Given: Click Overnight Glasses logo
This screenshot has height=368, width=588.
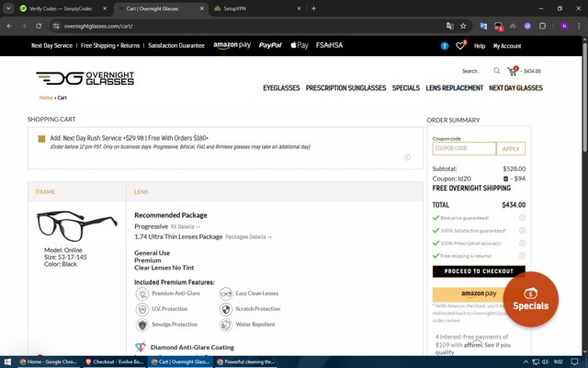Looking at the screenshot, I should pyautogui.click(x=85, y=78).
